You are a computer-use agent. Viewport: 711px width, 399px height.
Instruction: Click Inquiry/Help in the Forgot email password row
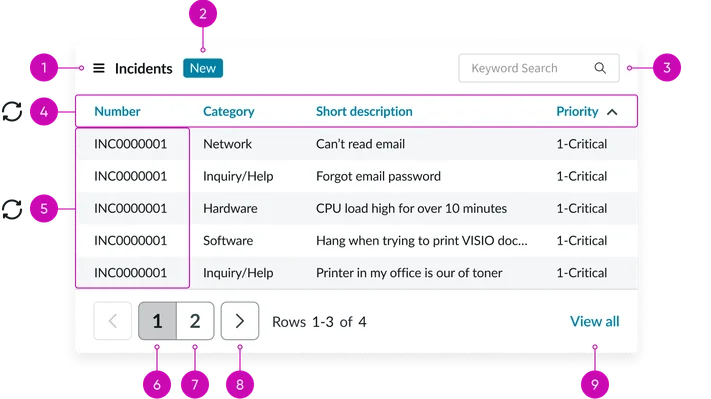coord(238,176)
